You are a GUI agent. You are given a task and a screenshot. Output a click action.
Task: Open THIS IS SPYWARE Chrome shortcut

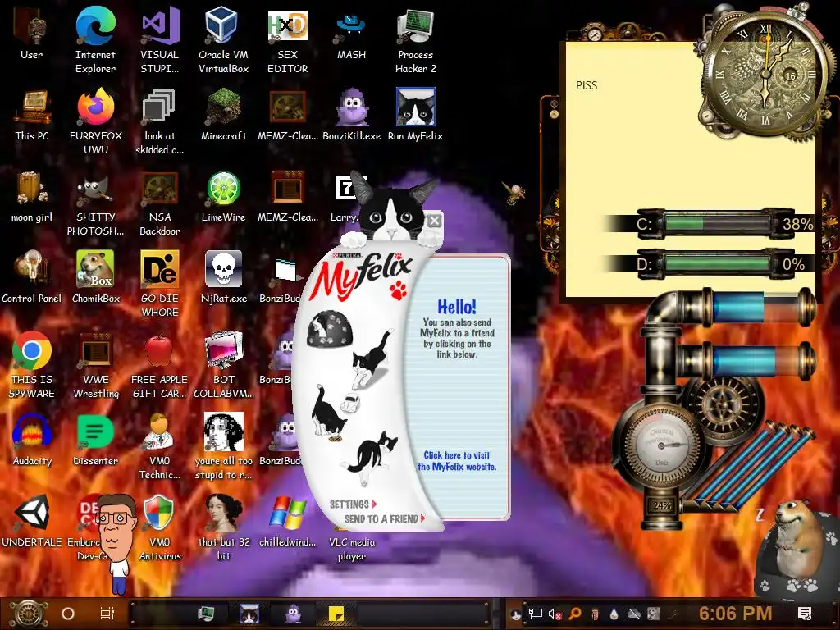coord(32,351)
